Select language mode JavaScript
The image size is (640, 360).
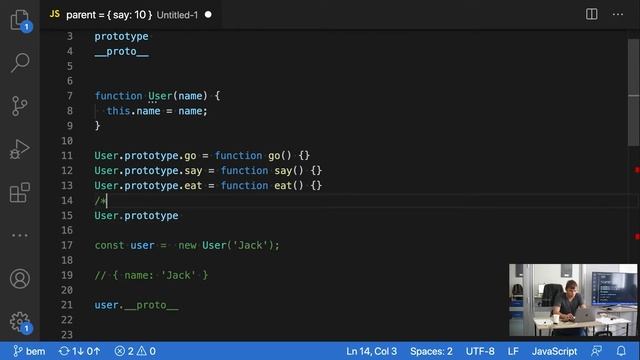(554, 351)
